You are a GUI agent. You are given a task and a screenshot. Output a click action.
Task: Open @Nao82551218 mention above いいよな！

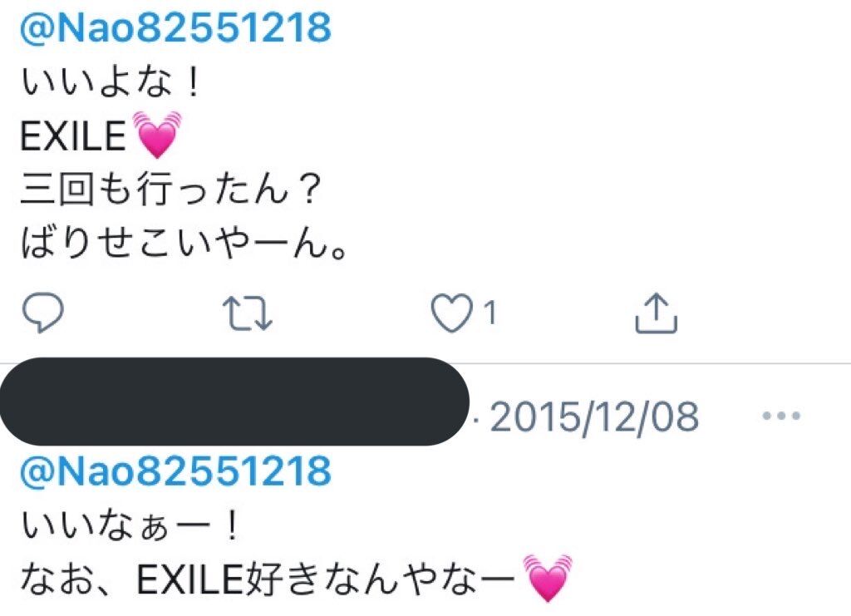(175, 27)
